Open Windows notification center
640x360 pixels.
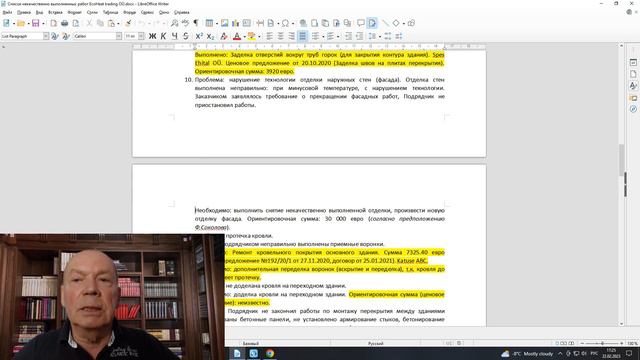click(629, 353)
